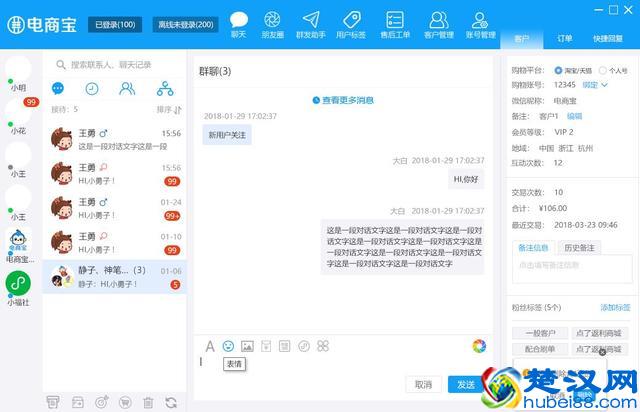Open 群发助手 paper plane icon
Screen dimensions: 640x412
(311, 24)
